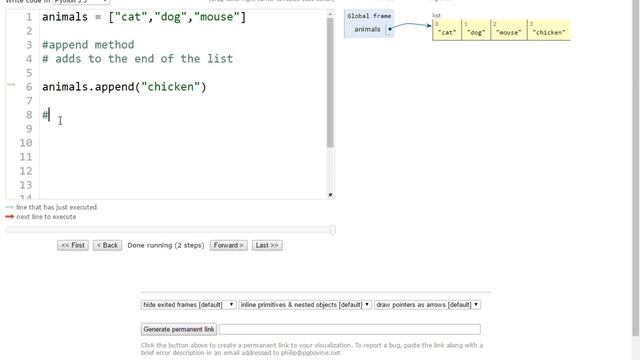
Task: Click the execution step slider handle
Action: 333,230
